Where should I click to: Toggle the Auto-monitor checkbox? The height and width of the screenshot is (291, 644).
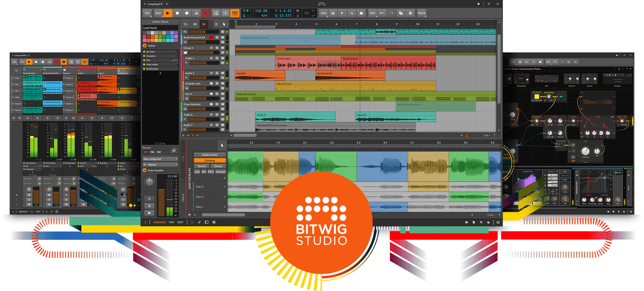pyautogui.click(x=145, y=170)
